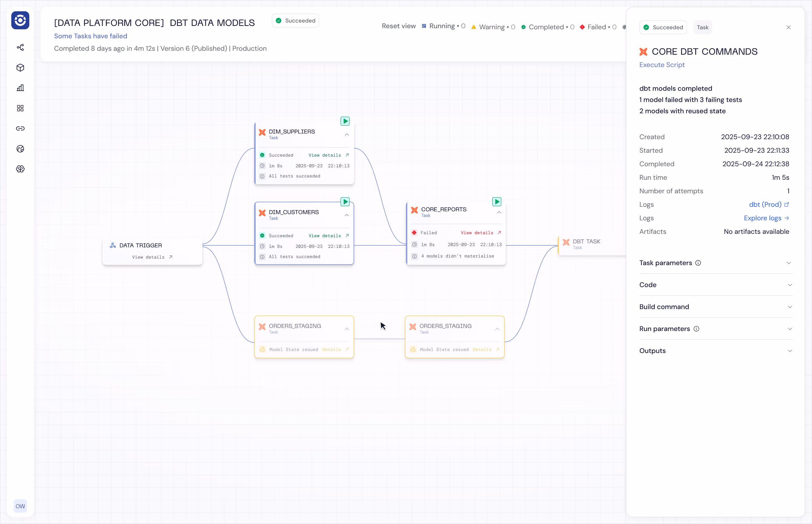812x524 pixels.
Task: Click play icon on CORE_REPORTS node
Action: [497, 202]
